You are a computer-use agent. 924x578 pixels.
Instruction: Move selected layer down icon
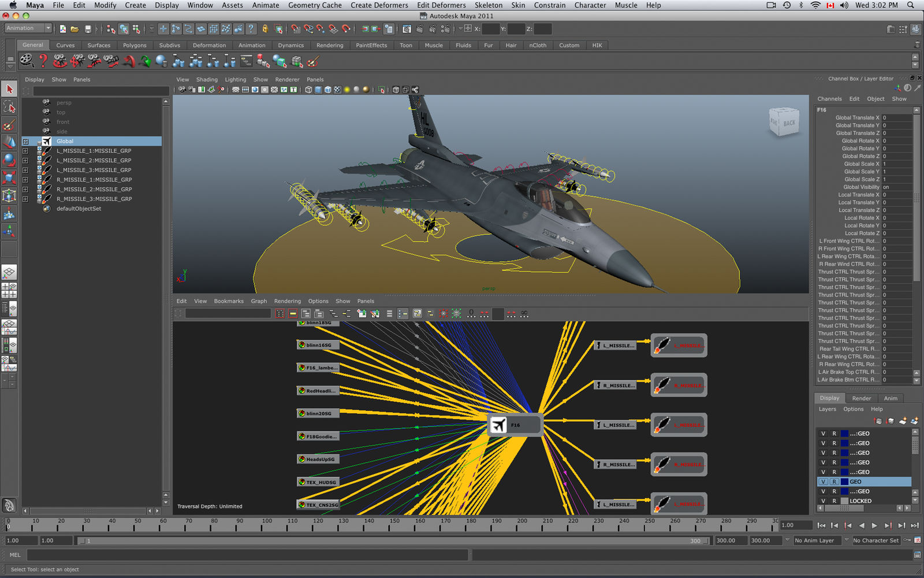pos(891,421)
